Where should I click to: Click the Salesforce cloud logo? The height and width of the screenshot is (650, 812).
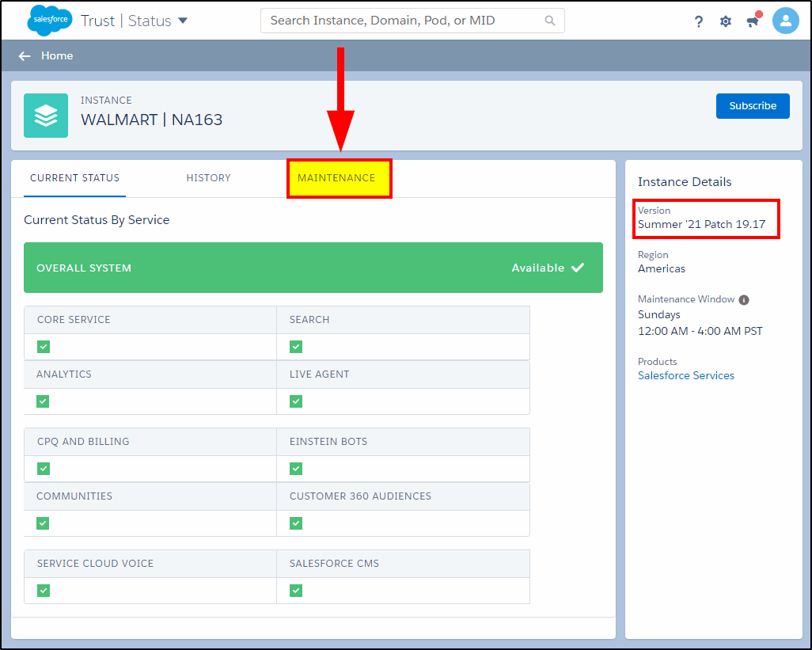click(x=50, y=21)
